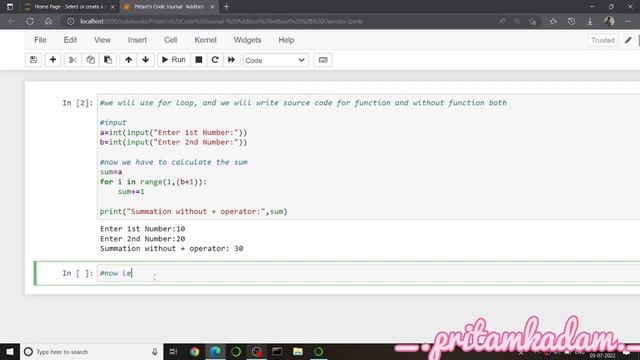Screen dimensions: 640x360
Task: Open the File menu
Action: coord(40,40)
